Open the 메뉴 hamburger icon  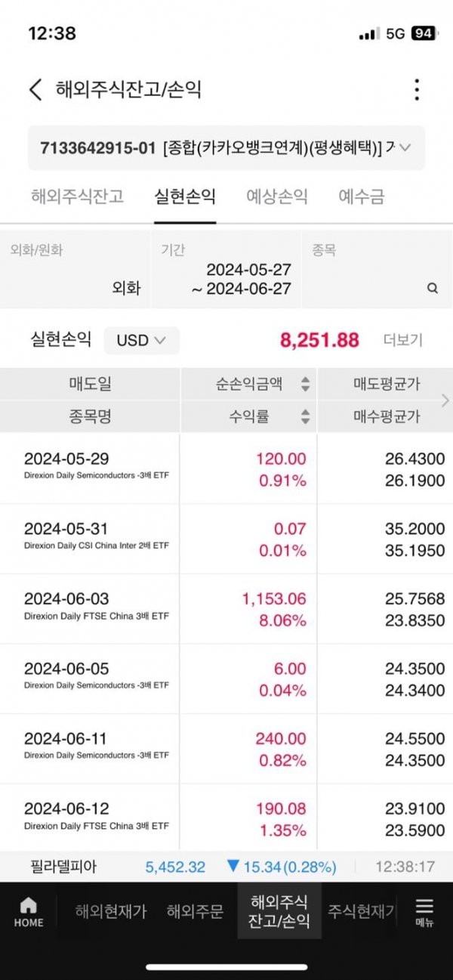[x=424, y=912]
